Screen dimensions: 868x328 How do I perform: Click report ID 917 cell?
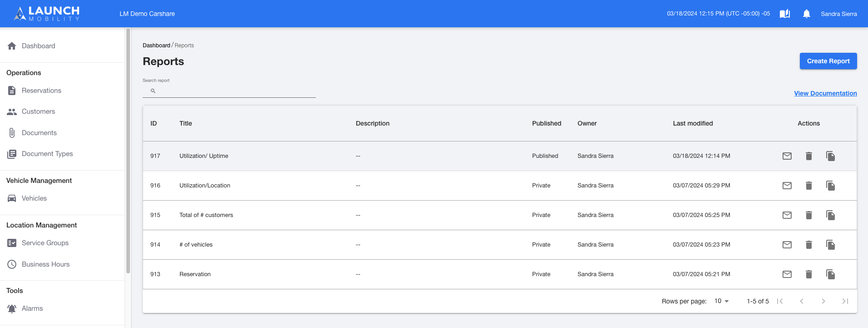coord(155,156)
